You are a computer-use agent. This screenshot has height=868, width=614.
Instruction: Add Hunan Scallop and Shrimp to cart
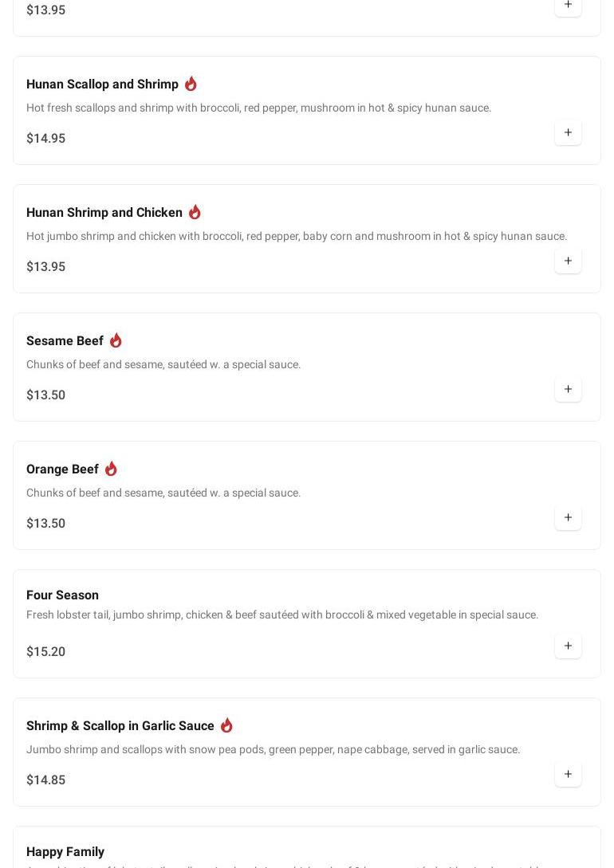[568, 133]
